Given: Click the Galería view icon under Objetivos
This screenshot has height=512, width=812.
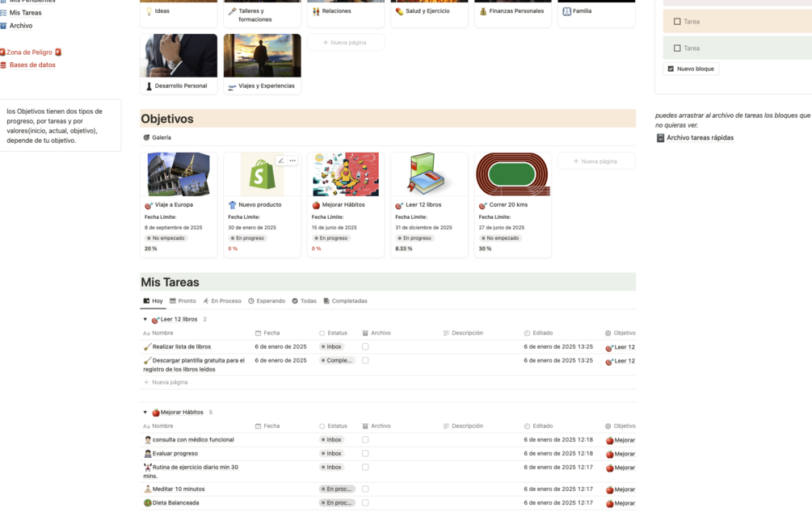Looking at the screenshot, I should point(146,138).
